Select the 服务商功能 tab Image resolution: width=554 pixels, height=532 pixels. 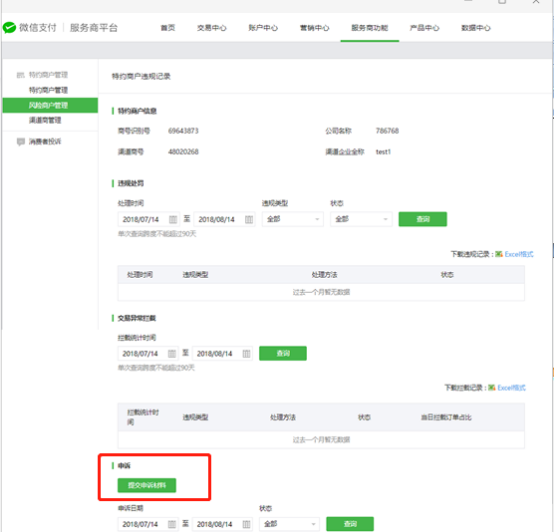(370, 28)
